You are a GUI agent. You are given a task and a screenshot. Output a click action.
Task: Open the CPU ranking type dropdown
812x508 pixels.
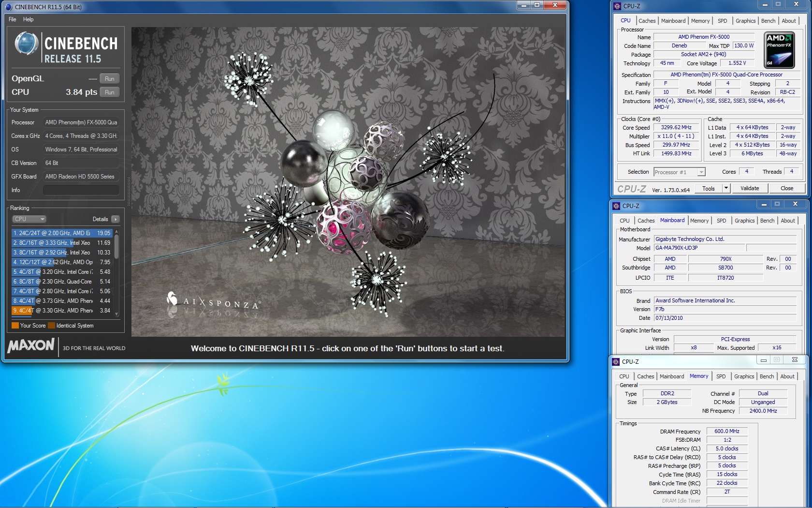tap(29, 219)
